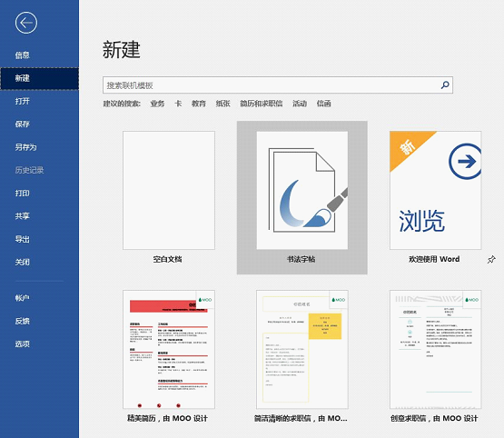Screen dimensions: 504x438
Task: Focus the 搜索联机模板 search box
Action: [x=278, y=85]
